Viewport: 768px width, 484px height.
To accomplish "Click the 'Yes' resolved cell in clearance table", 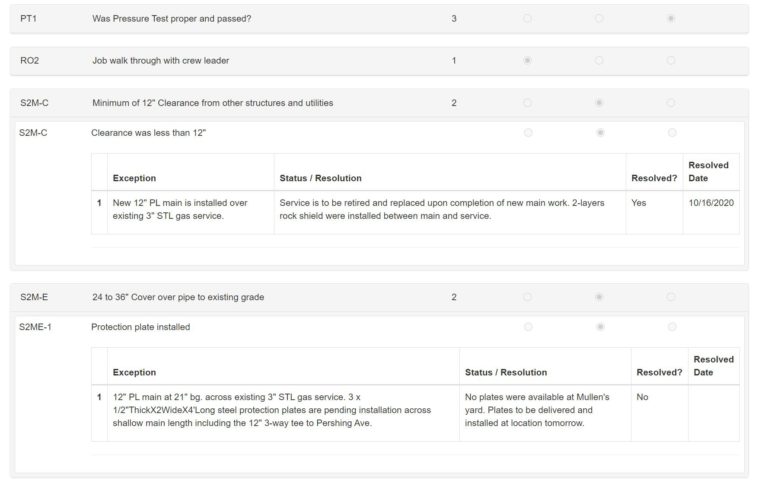I will click(x=639, y=201).
